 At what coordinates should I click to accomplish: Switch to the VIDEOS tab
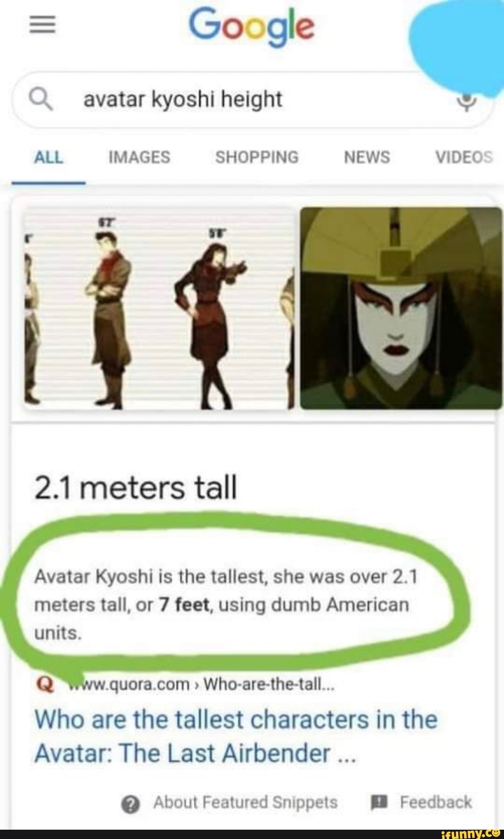(464, 157)
